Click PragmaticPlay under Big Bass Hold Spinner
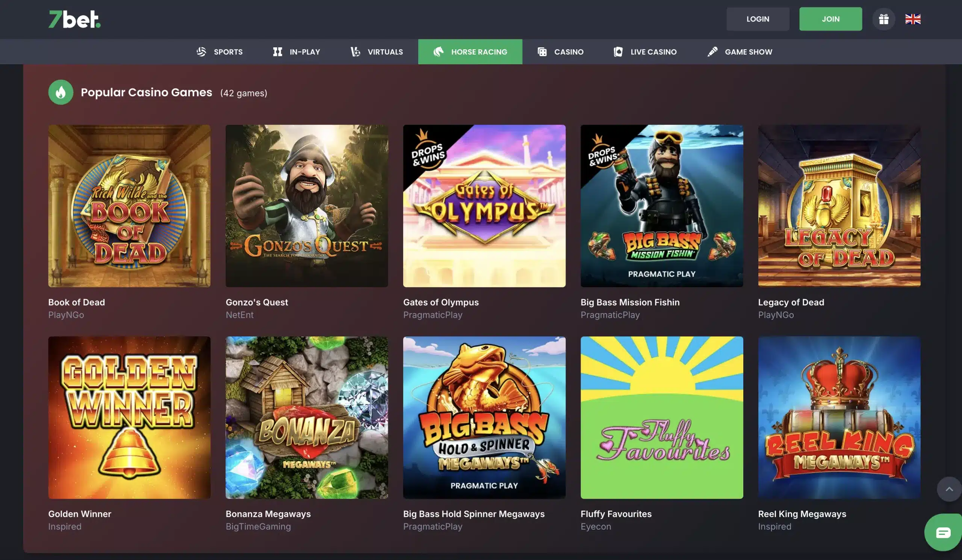 tap(433, 527)
